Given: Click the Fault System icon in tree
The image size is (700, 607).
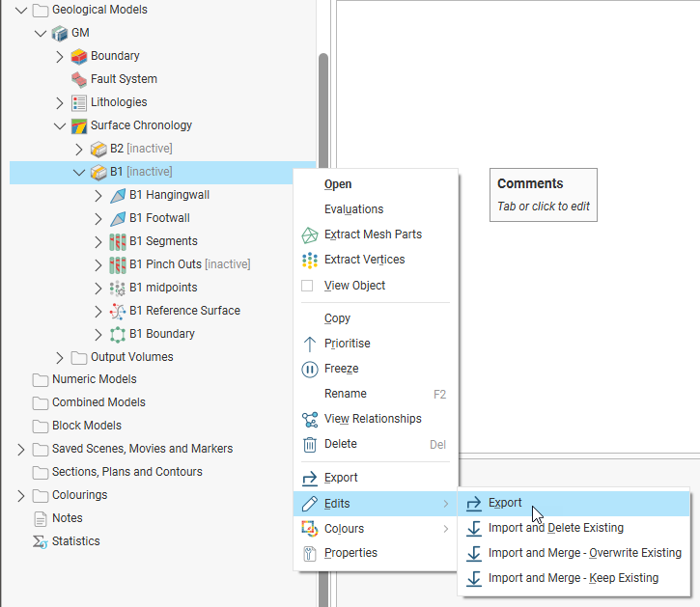Looking at the screenshot, I should click(79, 79).
